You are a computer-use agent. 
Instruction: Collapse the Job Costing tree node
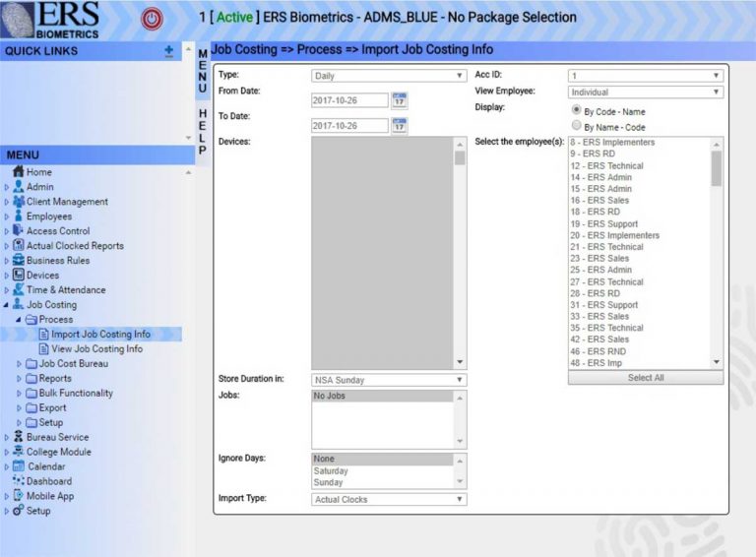click(6, 305)
